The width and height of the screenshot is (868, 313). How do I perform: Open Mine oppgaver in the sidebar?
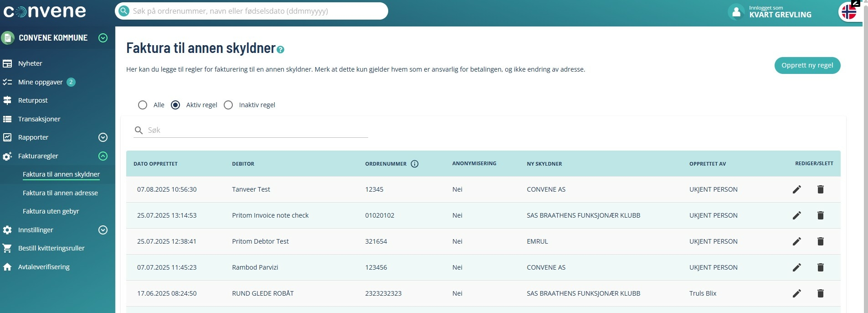tap(40, 82)
